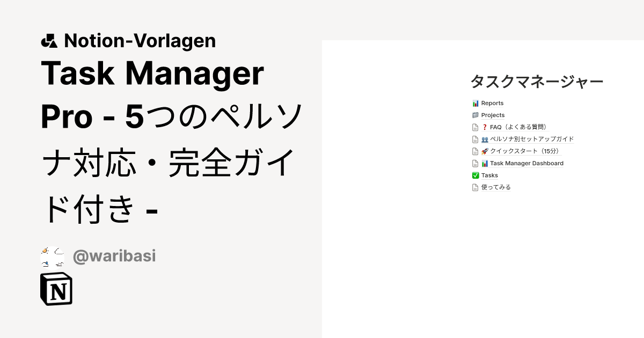Click the Reports bar chart icon
The image size is (644, 338).
[475, 103]
